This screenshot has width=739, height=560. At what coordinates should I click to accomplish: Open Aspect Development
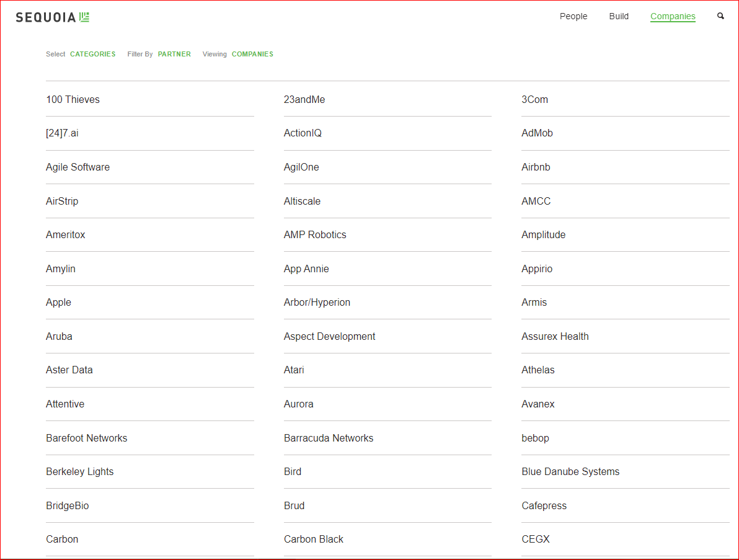click(329, 336)
